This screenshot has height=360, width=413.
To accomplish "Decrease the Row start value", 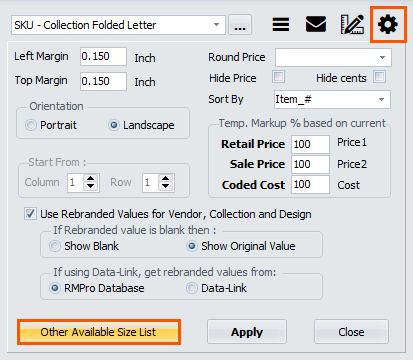I will click(166, 187).
